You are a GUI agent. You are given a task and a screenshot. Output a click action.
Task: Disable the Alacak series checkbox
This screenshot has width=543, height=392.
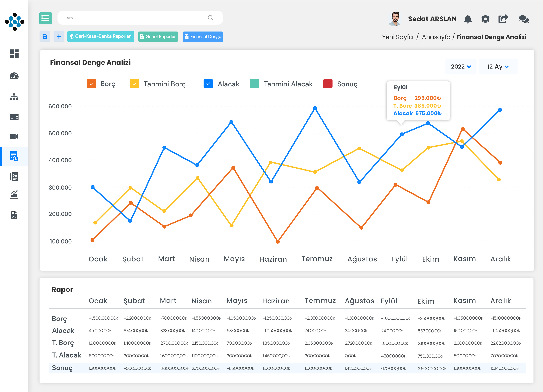[x=208, y=84]
